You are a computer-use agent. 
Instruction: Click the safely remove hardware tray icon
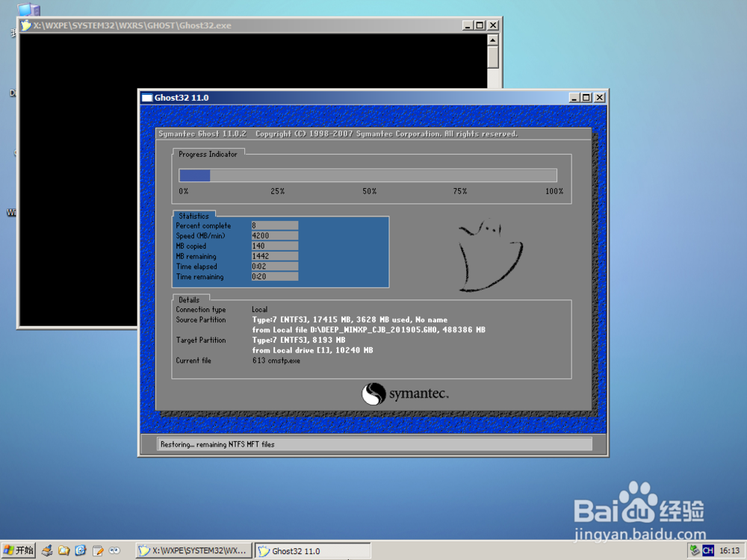coord(695,550)
